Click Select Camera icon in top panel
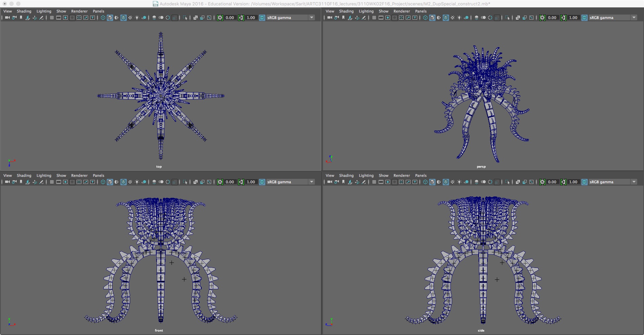The width and height of the screenshot is (644, 335). tap(7, 18)
